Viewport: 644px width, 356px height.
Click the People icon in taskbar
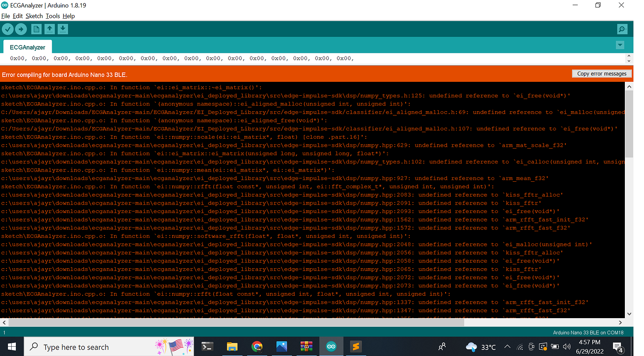click(x=442, y=347)
